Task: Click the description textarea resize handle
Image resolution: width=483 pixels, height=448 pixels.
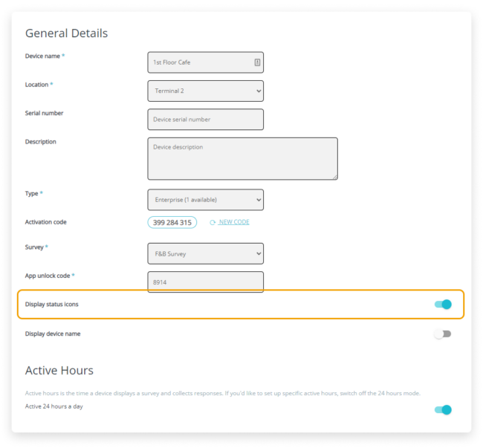Action: [335, 177]
